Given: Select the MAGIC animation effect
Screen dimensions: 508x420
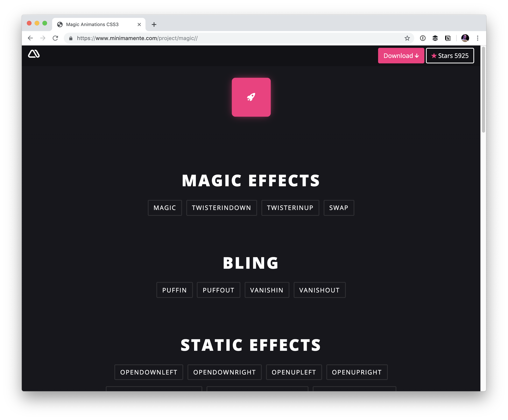Looking at the screenshot, I should tap(165, 207).
